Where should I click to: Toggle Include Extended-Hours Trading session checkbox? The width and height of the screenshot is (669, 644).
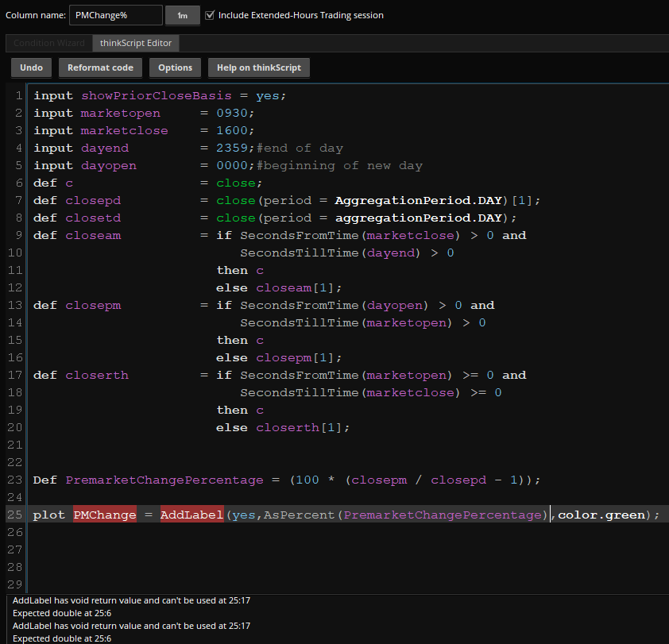coord(210,15)
